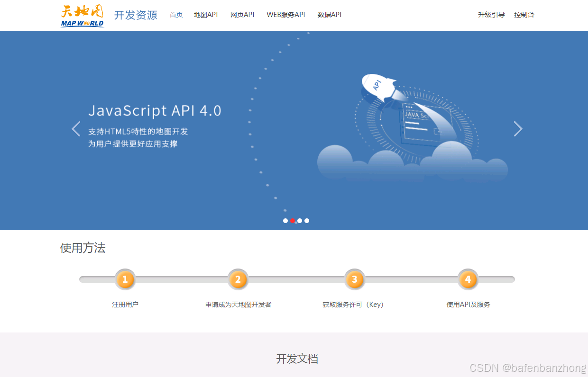Open the WEB服务API menu
Screen dimensions: 588x377
tap(286, 15)
